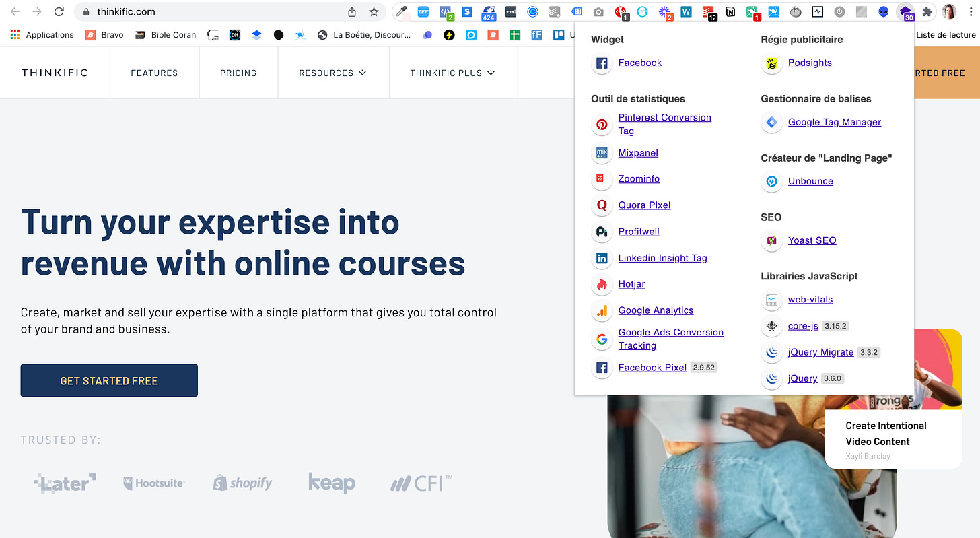Viewport: 980px width, 538px height.
Task: Open the TFF extension icon
Action: click(423, 11)
